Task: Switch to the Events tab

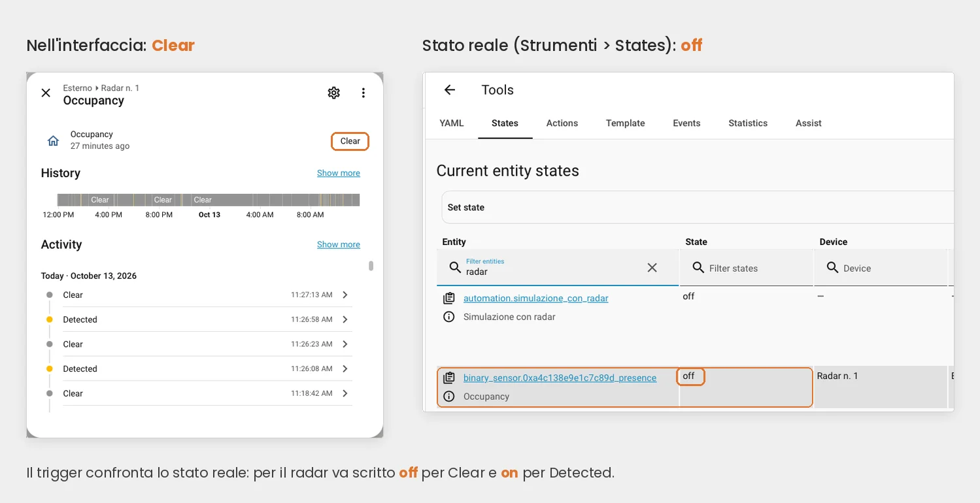Action: (686, 123)
